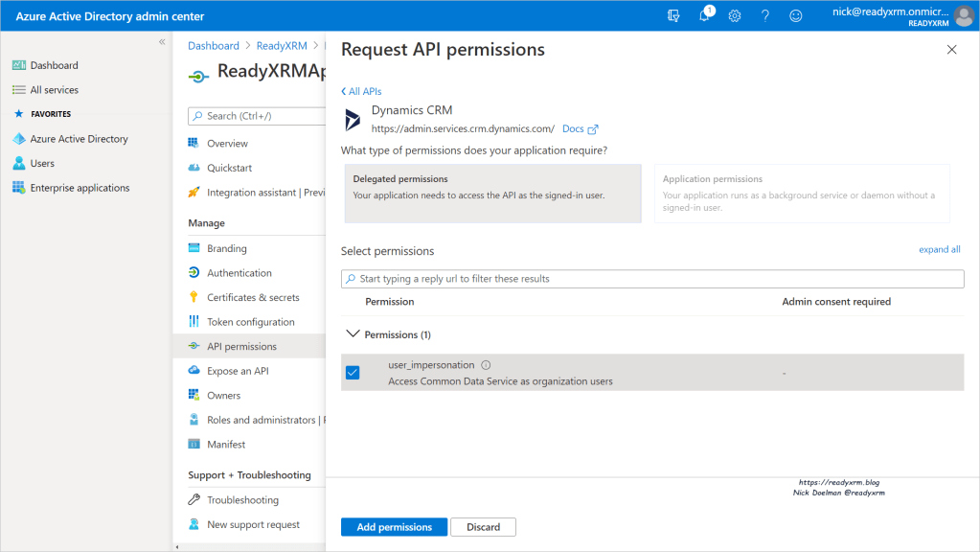980x552 pixels.
Task: Select Authentication in the Manage menu
Action: coord(239,273)
